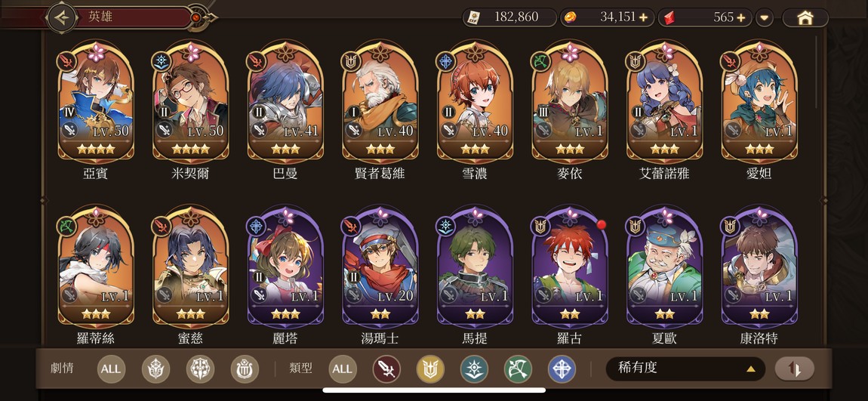The width and height of the screenshot is (868, 401).
Task: Add gold coins with the plus next to 34,151
Action: (643, 17)
